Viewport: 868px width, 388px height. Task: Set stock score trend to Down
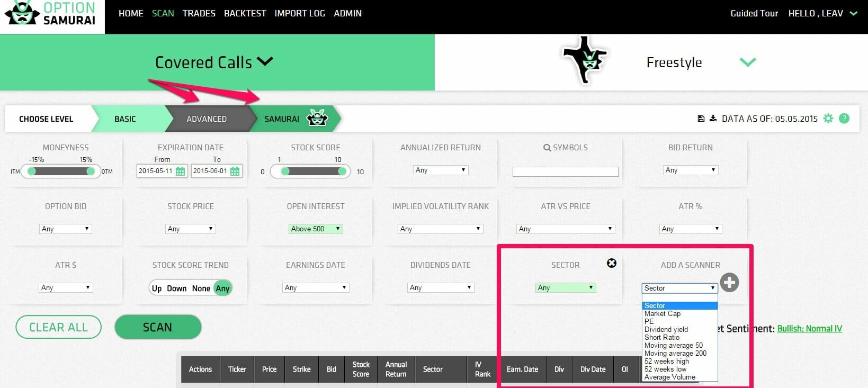(x=176, y=288)
